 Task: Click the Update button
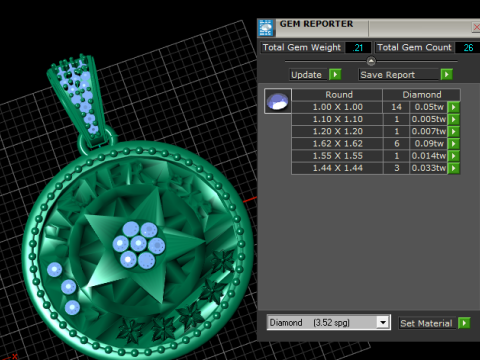pyautogui.click(x=307, y=75)
